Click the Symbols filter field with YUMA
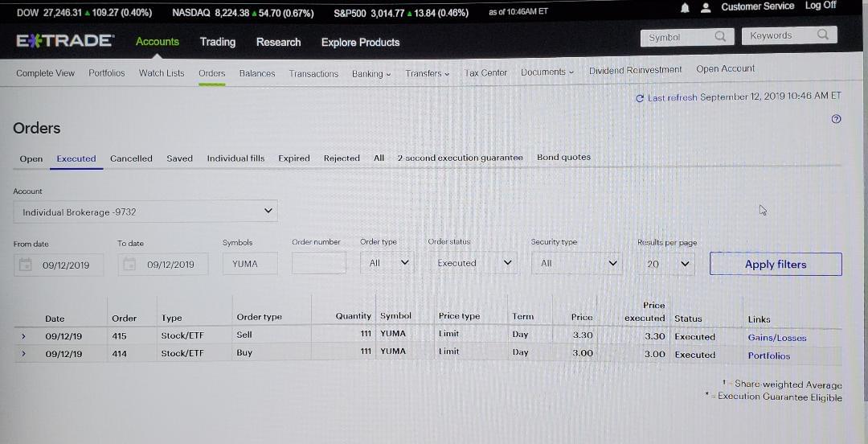 [x=250, y=264]
